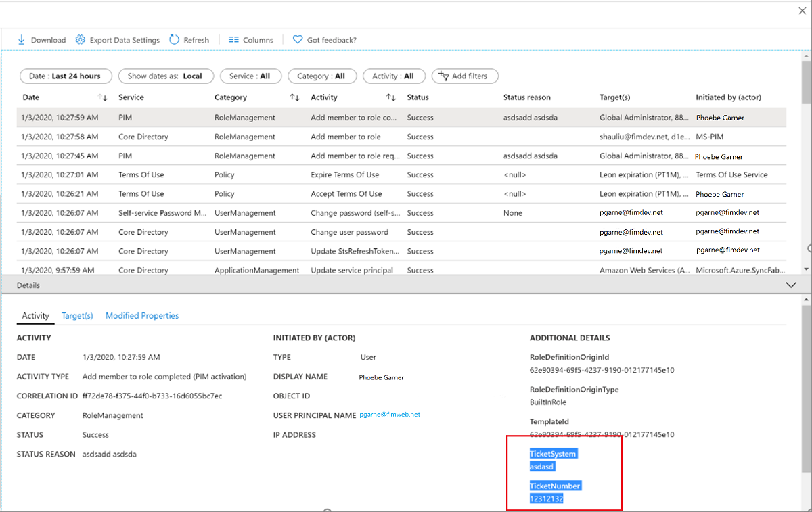Open the Date Last 24 hours filter
Screen dimensions: 812x512
pos(65,76)
